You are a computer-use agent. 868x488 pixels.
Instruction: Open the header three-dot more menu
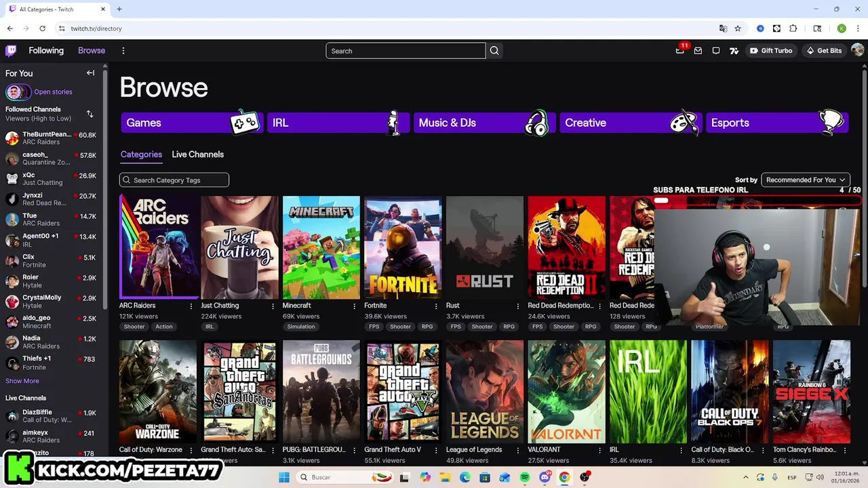[x=123, y=51]
